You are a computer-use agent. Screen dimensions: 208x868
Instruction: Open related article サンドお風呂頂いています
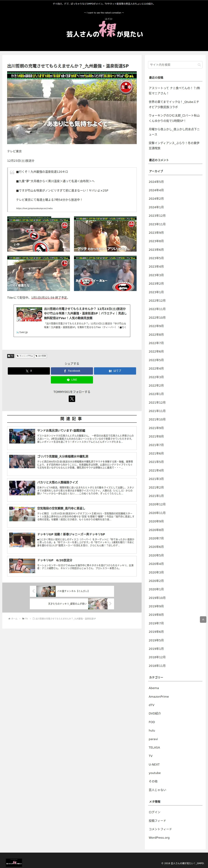pyautogui.click(x=72, y=438)
